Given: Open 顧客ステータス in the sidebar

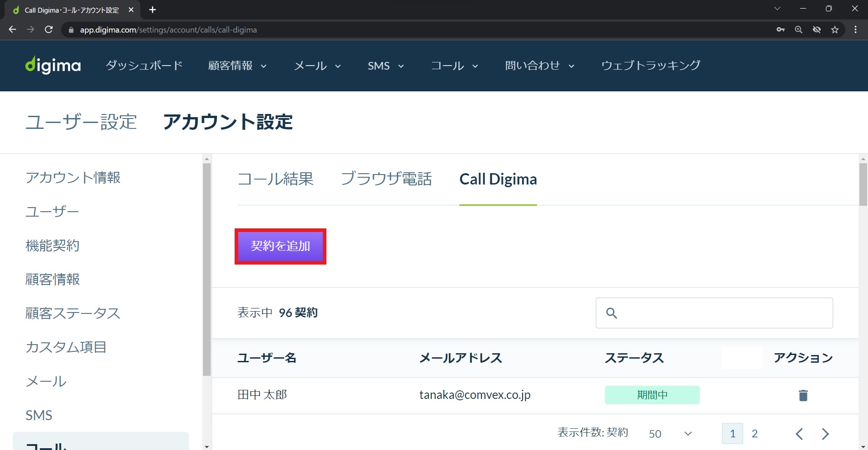Looking at the screenshot, I should click(x=73, y=313).
